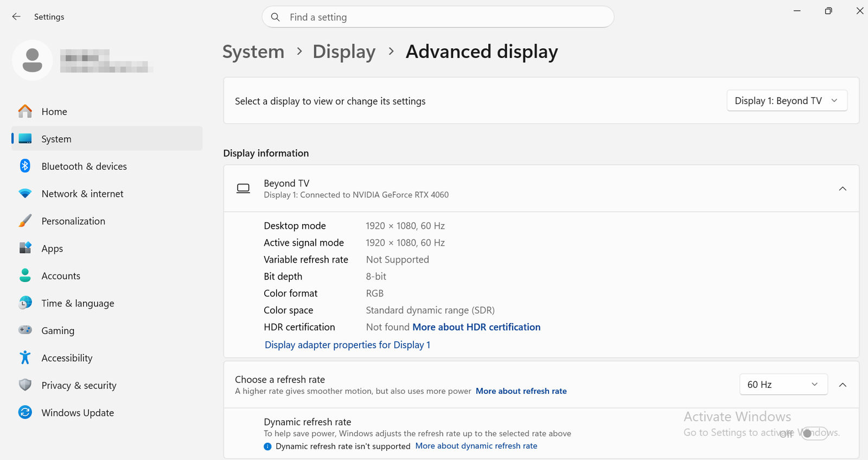This screenshot has width=868, height=460.
Task: Click More about refresh rate link
Action: coord(521,391)
